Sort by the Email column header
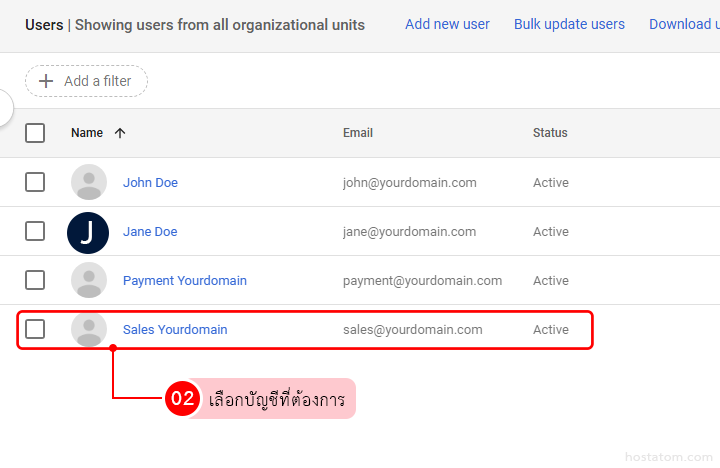This screenshot has height=468, width=720. (x=357, y=133)
